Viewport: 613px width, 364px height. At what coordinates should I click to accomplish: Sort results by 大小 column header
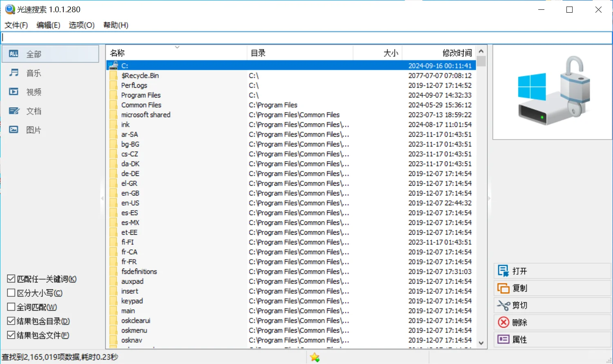378,53
